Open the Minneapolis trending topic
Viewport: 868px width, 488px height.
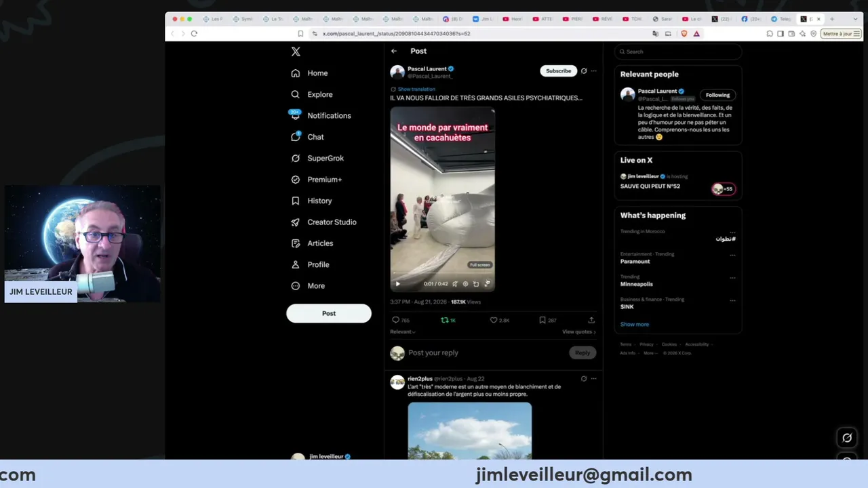click(637, 284)
